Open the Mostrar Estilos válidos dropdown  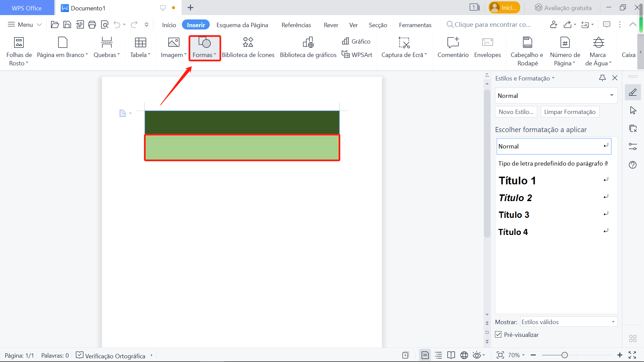click(613, 322)
